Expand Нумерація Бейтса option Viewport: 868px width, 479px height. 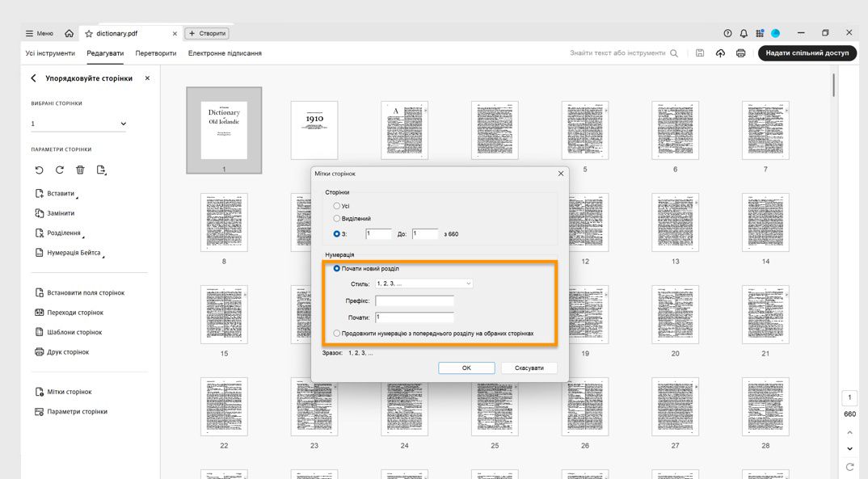point(70,253)
